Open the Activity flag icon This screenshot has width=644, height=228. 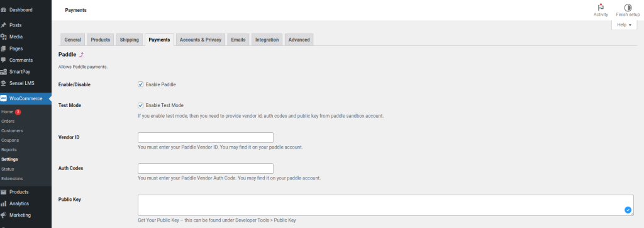(601, 8)
